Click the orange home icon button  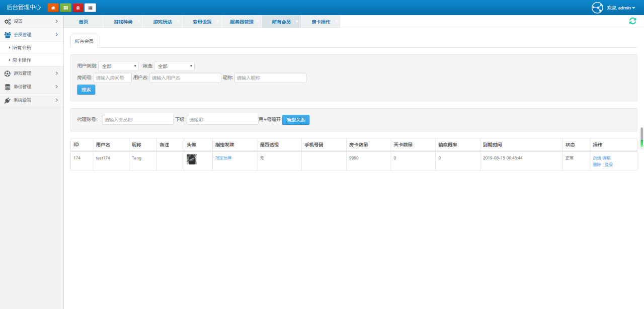[53, 8]
